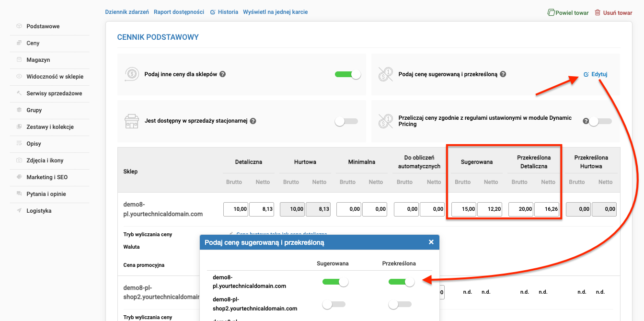Screen dimensions: 644x321
Task: Open Historia link
Action: click(224, 12)
